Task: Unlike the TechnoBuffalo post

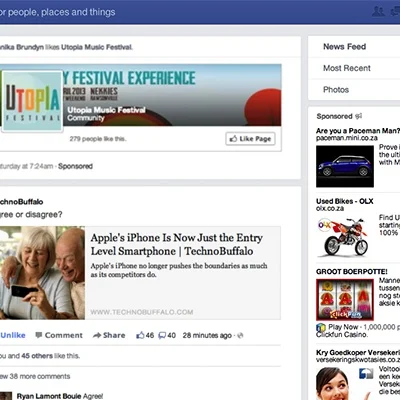Action: tap(13, 335)
